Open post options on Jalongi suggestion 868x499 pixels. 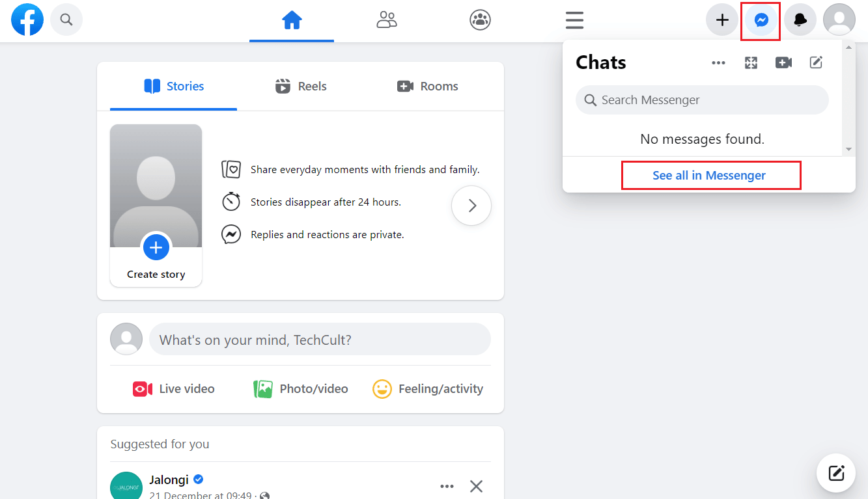pyautogui.click(x=447, y=486)
